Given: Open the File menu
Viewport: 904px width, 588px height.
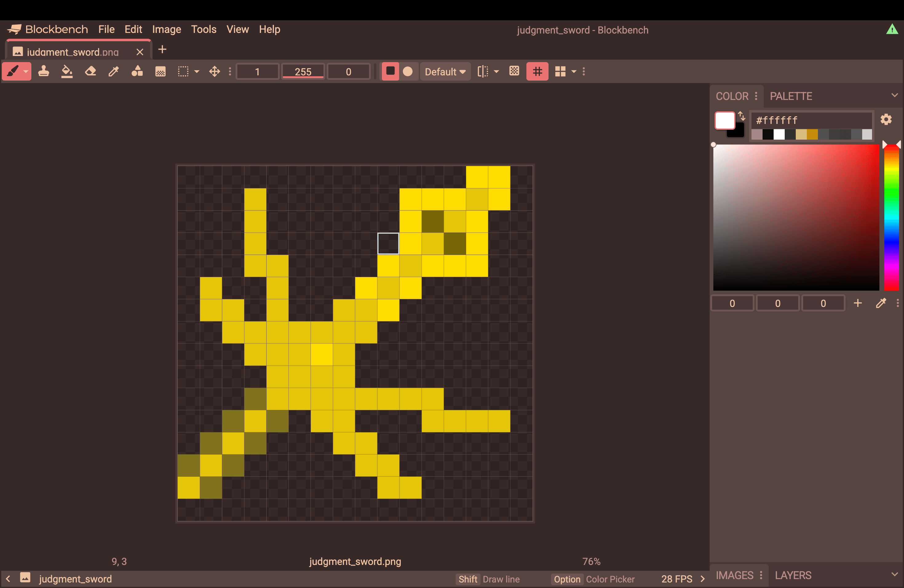Looking at the screenshot, I should click(x=106, y=29).
